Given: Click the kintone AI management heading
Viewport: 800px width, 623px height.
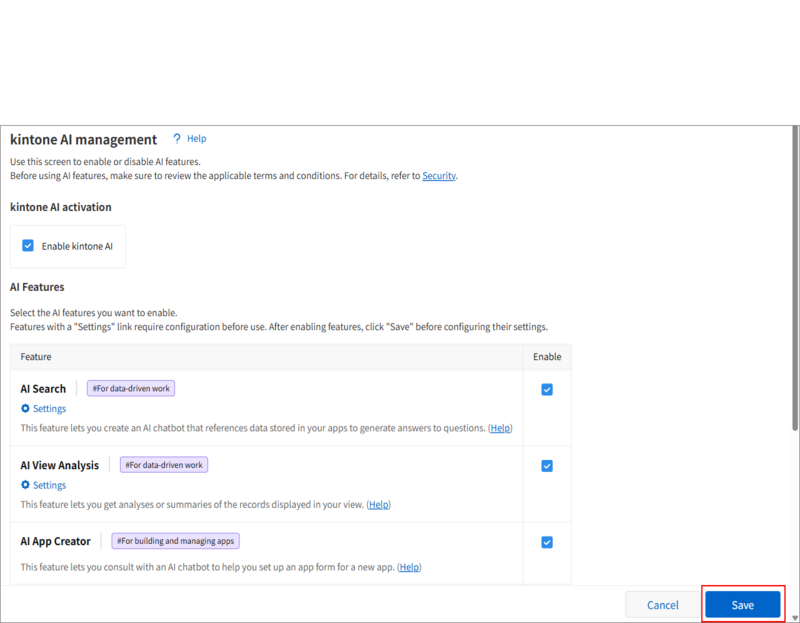Looking at the screenshot, I should pyautogui.click(x=84, y=140).
